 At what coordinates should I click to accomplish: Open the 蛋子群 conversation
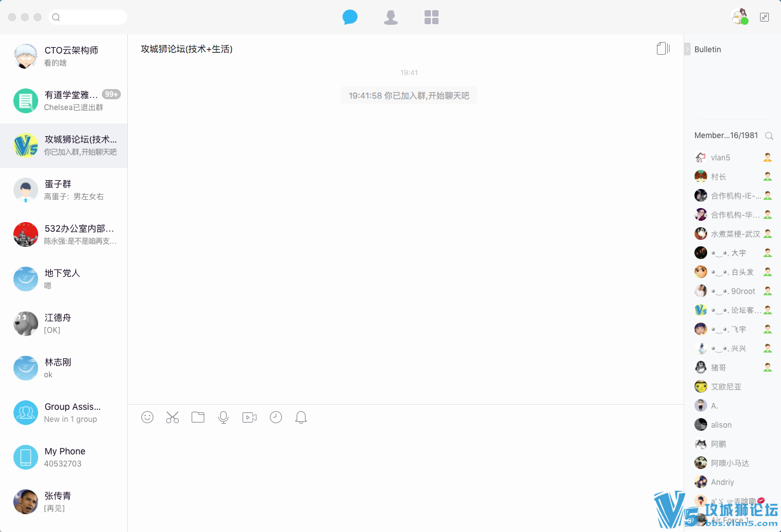point(64,190)
